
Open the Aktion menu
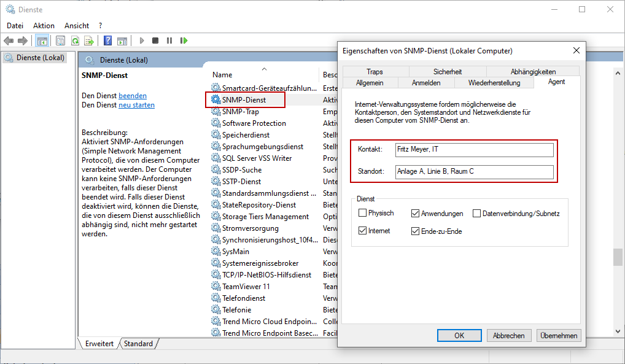(x=44, y=26)
